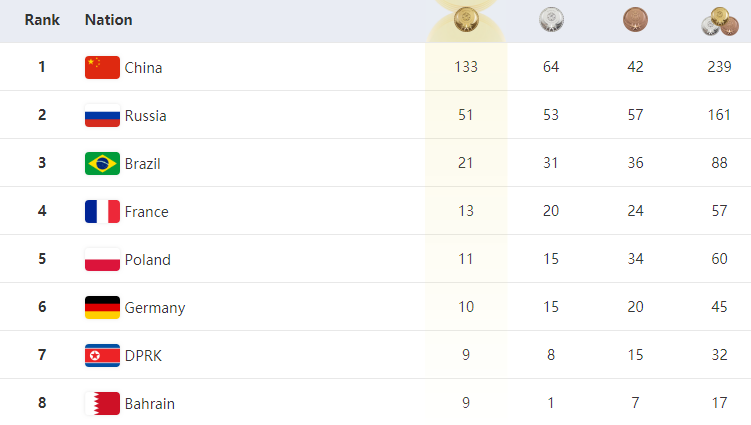This screenshot has height=425, width=751.
Task: Click Poland's bronze medal count 34
Action: [x=634, y=259]
